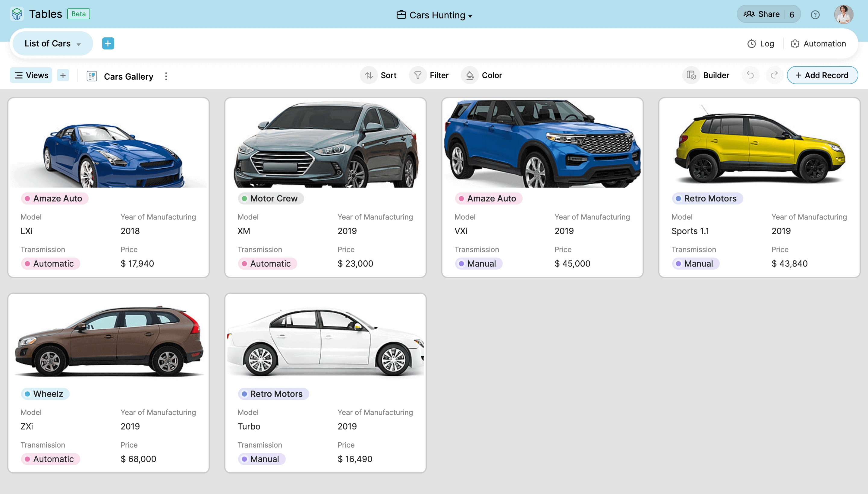
Task: Expand the List of Cars dropdown arrow
Action: point(79,44)
